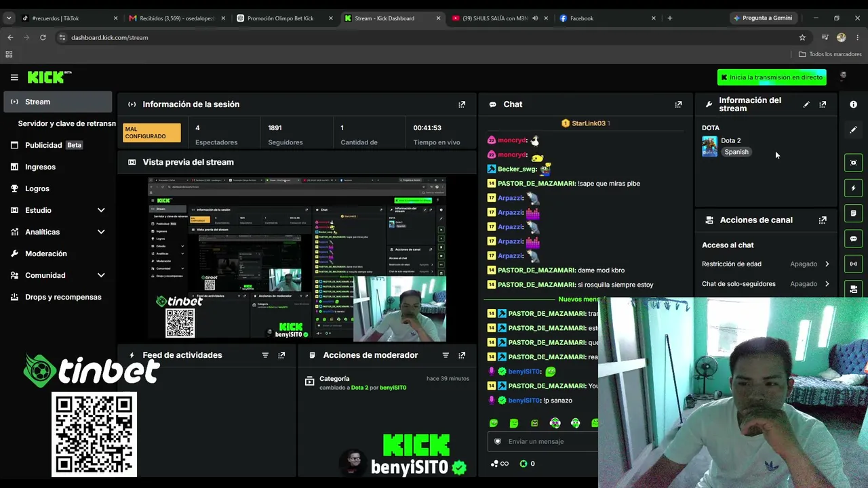Click the Kick logo
Image resolution: width=868 pixels, height=488 pixels.
[x=49, y=77]
